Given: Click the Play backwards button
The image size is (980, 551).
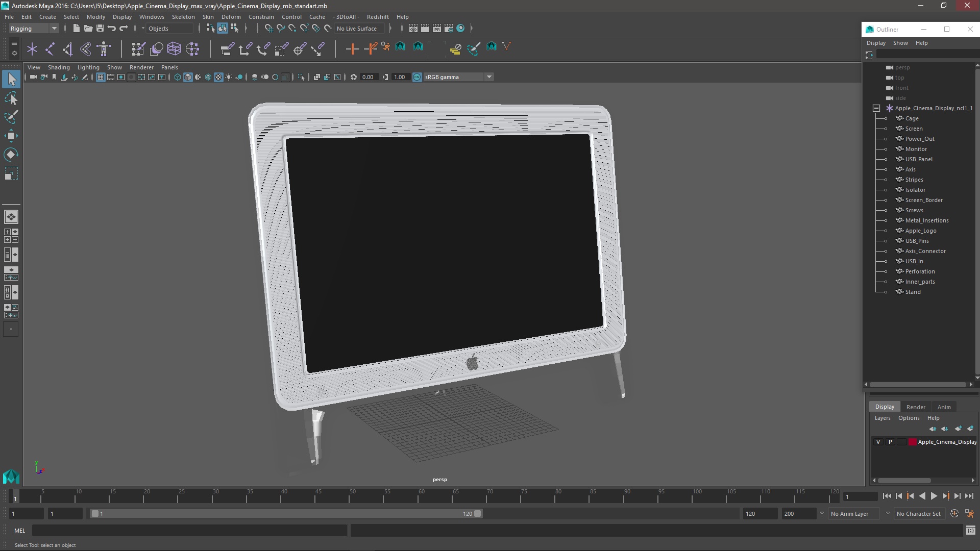Looking at the screenshot, I should pos(922,496).
